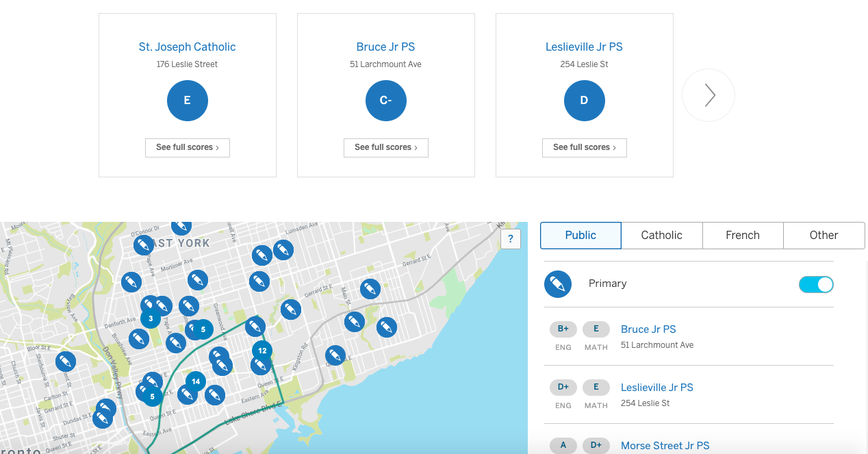Screen dimensions: 868x454
Task: Click address text 176 Leslie Street
Action: click(188, 64)
